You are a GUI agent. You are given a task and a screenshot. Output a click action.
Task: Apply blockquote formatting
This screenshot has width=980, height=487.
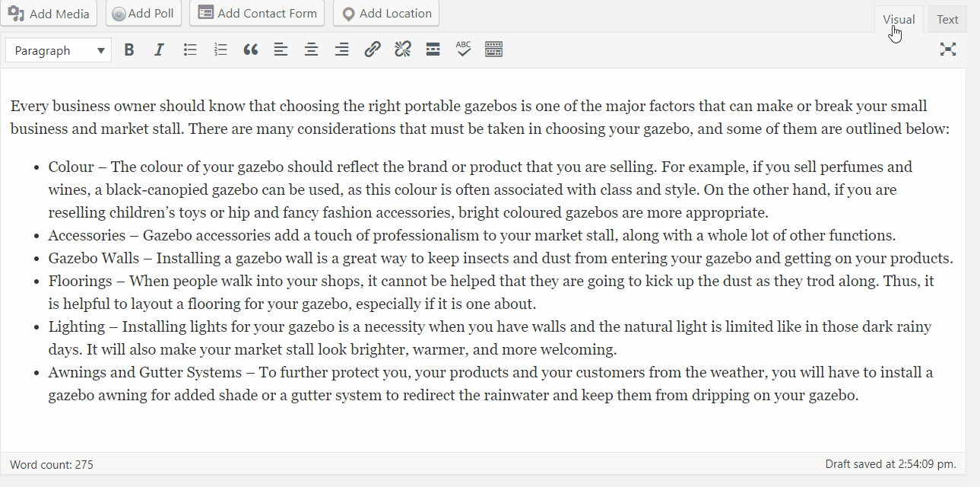[x=251, y=50]
